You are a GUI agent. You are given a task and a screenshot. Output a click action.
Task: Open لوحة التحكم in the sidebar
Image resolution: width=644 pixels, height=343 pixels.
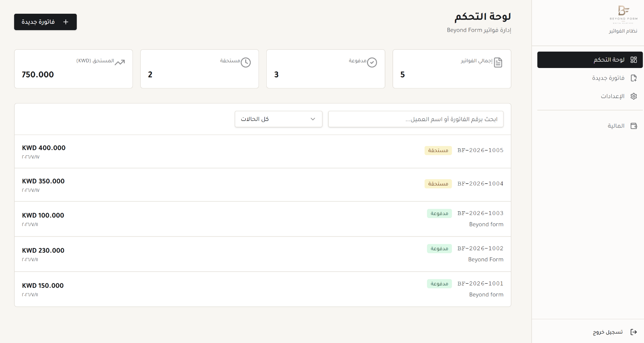(590, 60)
